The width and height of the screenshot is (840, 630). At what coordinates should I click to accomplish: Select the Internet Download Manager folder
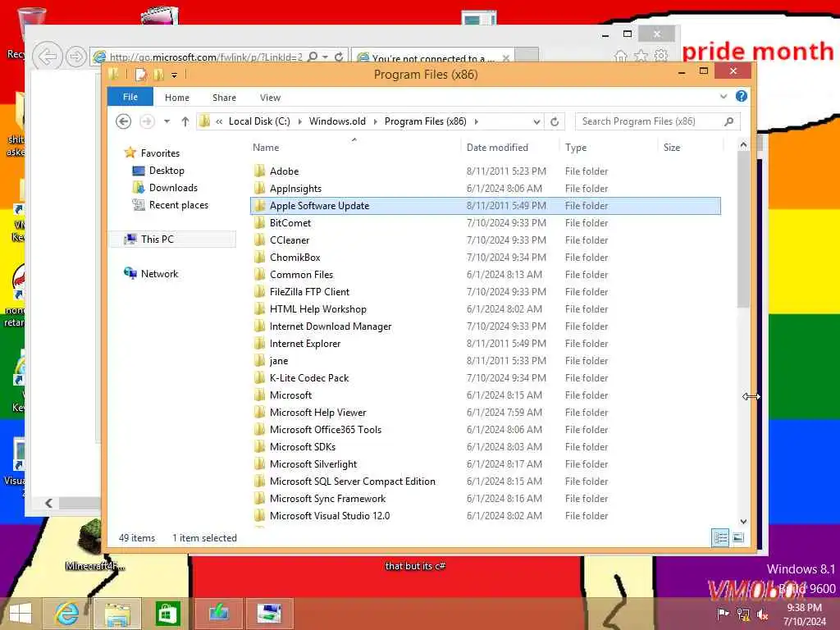[x=330, y=326]
